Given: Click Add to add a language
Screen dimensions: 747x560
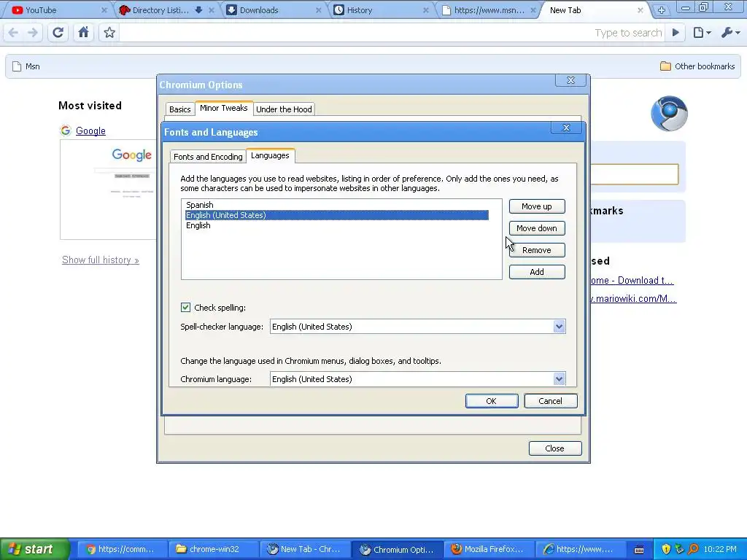Looking at the screenshot, I should tap(537, 272).
